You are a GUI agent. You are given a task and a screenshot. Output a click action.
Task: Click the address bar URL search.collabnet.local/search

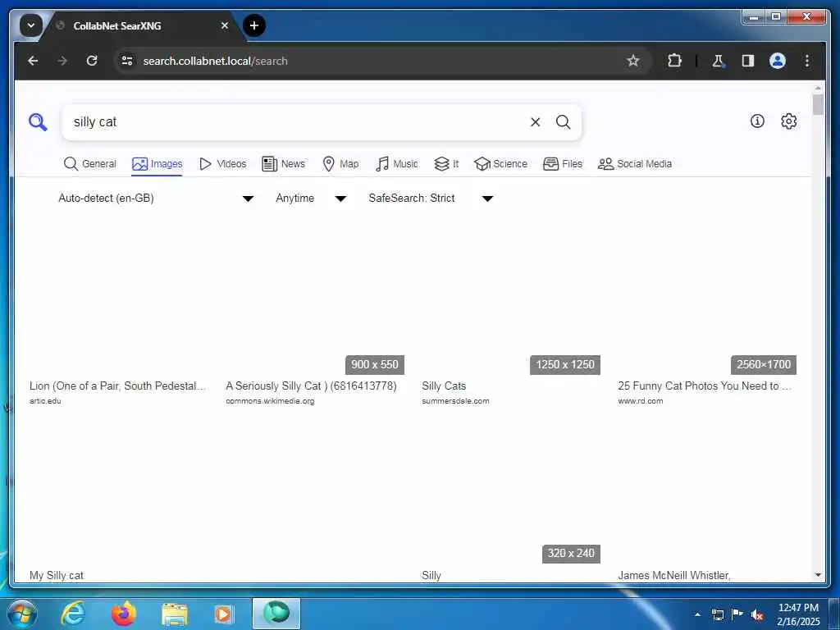tap(216, 61)
